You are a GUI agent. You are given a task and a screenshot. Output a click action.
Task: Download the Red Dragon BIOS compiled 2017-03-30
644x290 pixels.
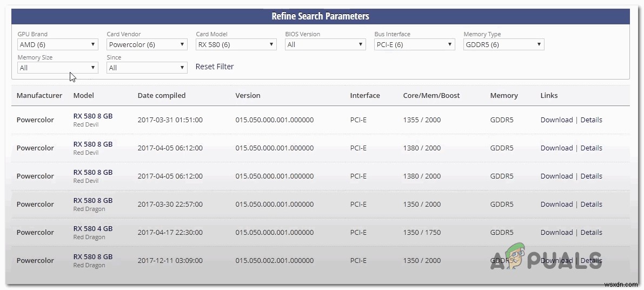556,205
